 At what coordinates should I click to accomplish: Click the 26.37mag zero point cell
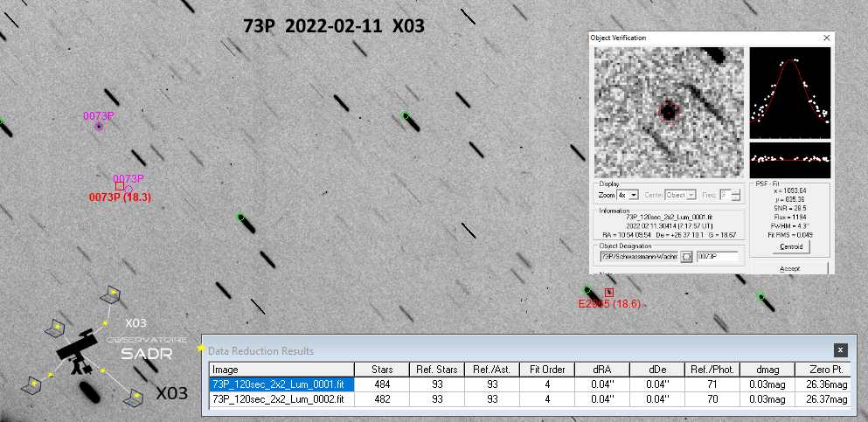822,398
